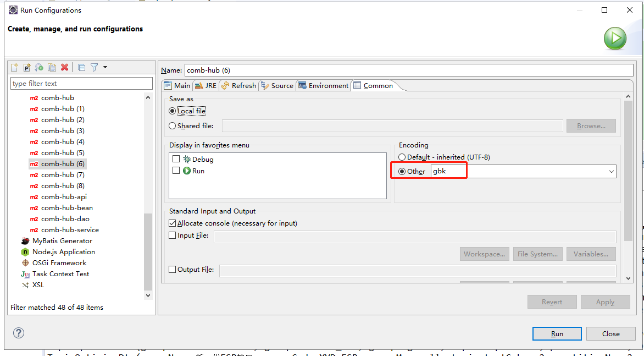Viewport: 644px width, 356px height.
Task: Delete selected configuration with red X icon
Action: pyautogui.click(x=64, y=67)
